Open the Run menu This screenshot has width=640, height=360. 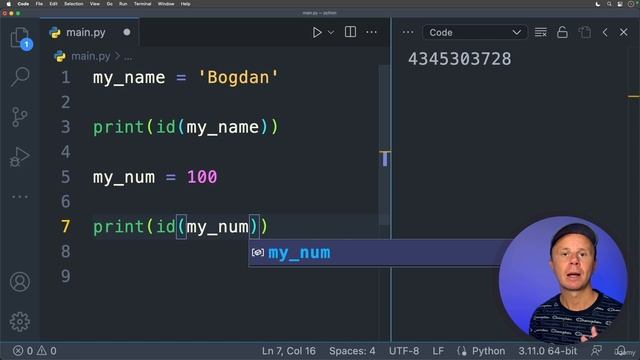[123, 4]
